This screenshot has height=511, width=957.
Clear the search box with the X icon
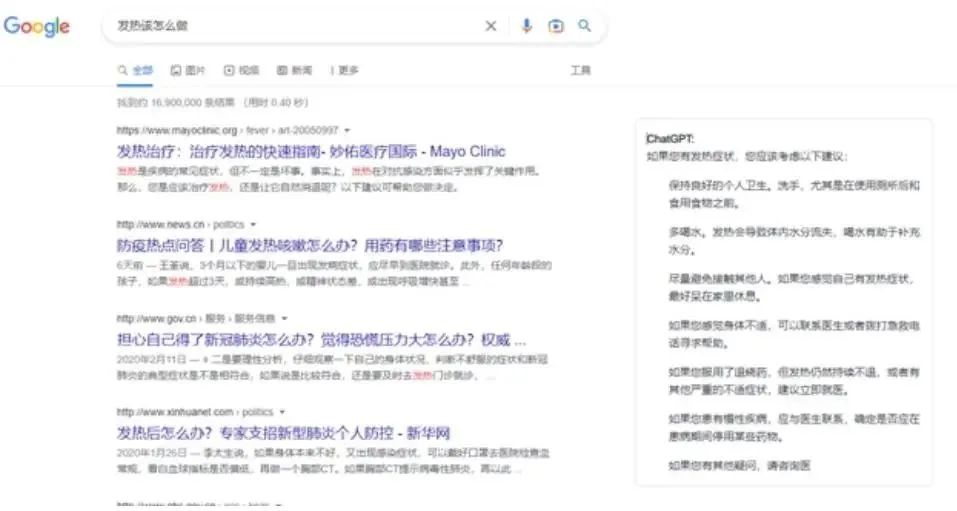491,27
